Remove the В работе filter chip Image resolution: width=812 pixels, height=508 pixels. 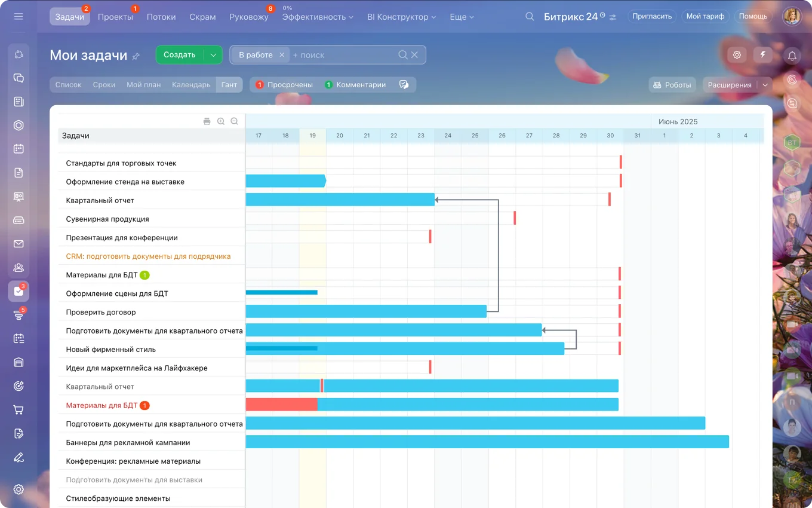point(282,55)
